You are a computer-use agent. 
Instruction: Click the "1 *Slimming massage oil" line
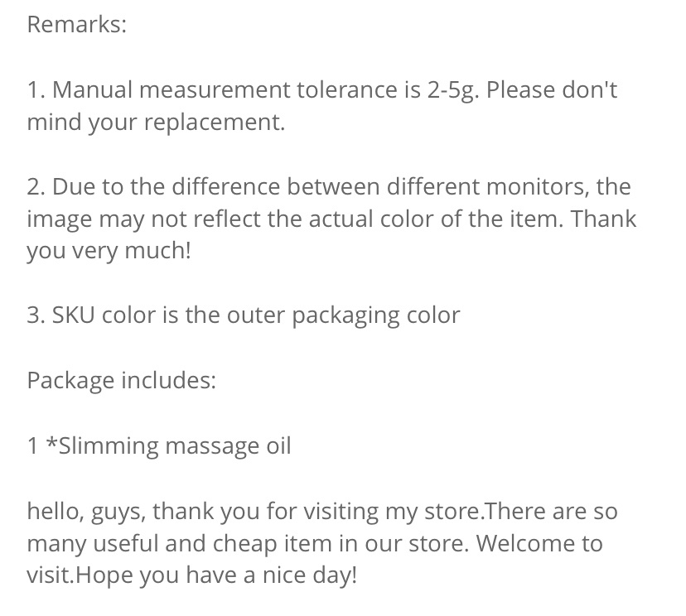click(159, 446)
